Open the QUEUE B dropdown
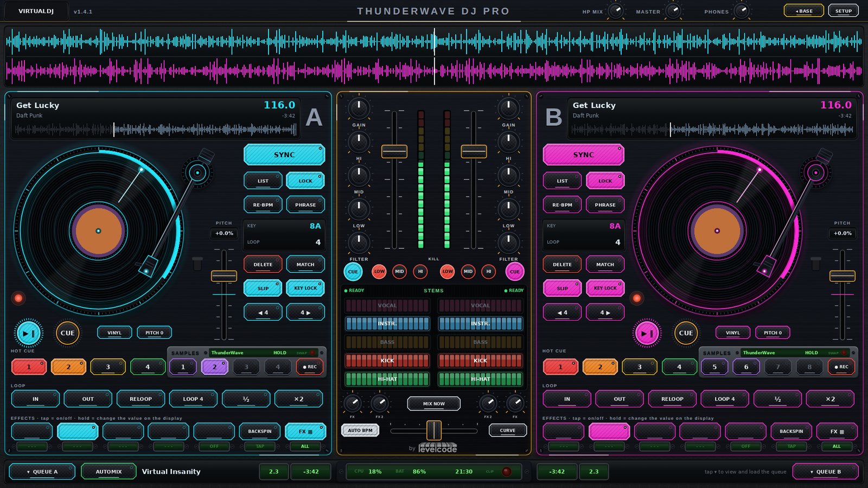The height and width of the screenshot is (488, 868). (826, 472)
